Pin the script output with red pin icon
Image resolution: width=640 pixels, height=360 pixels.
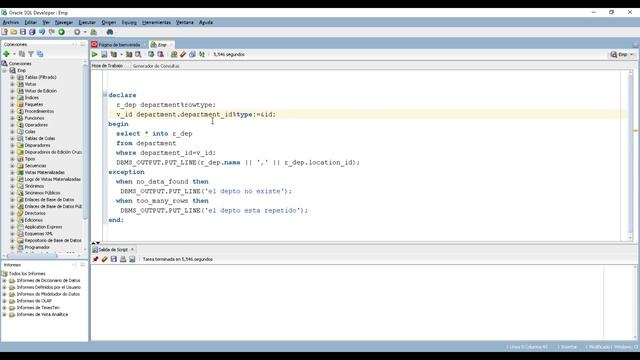tap(96, 259)
